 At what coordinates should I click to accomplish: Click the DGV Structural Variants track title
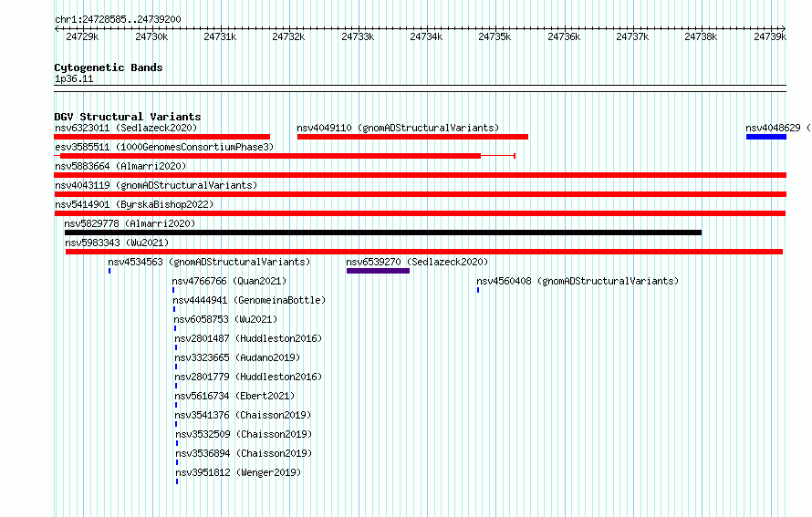point(128,117)
